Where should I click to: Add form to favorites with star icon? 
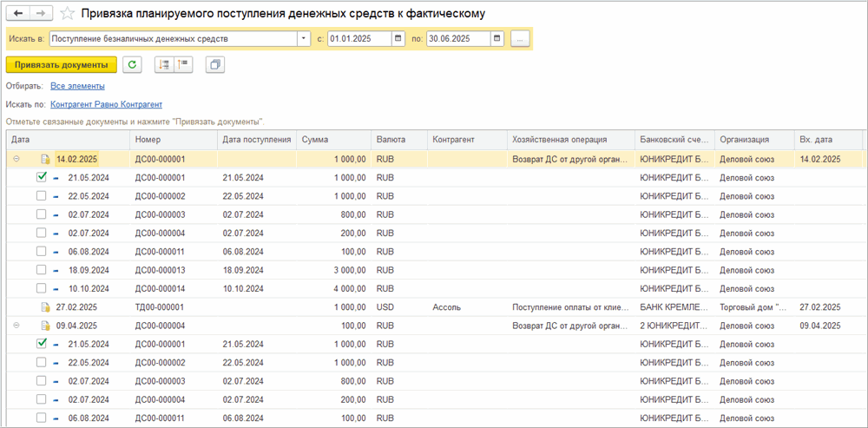[x=67, y=14]
